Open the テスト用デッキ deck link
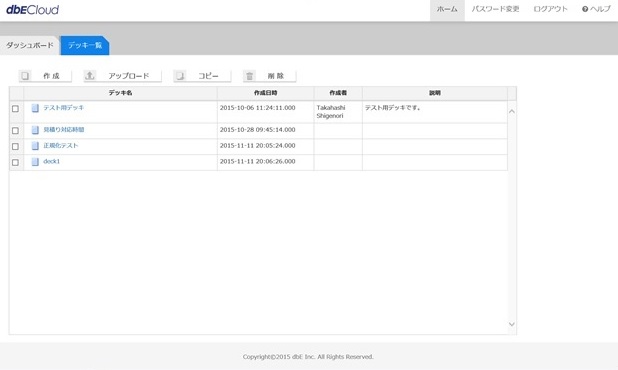The width and height of the screenshot is (618, 370). [63, 108]
